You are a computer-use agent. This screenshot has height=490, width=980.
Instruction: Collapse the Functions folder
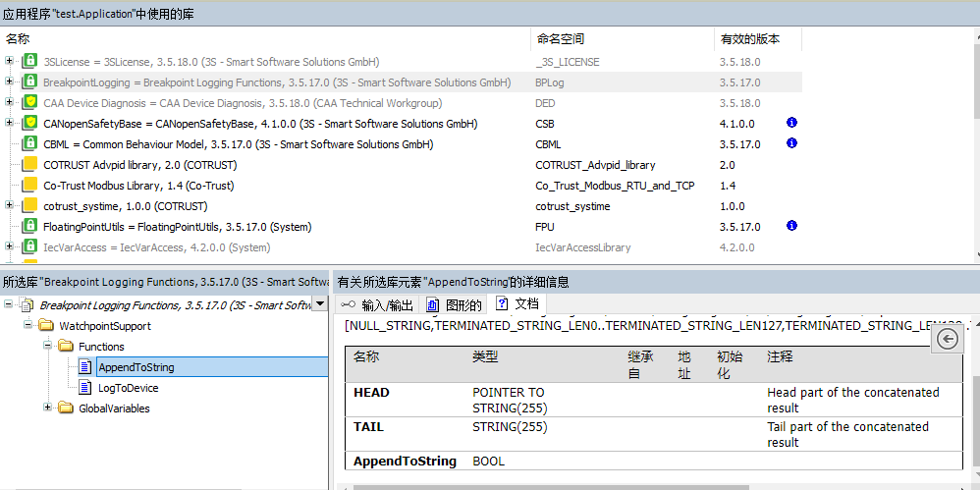point(47,346)
